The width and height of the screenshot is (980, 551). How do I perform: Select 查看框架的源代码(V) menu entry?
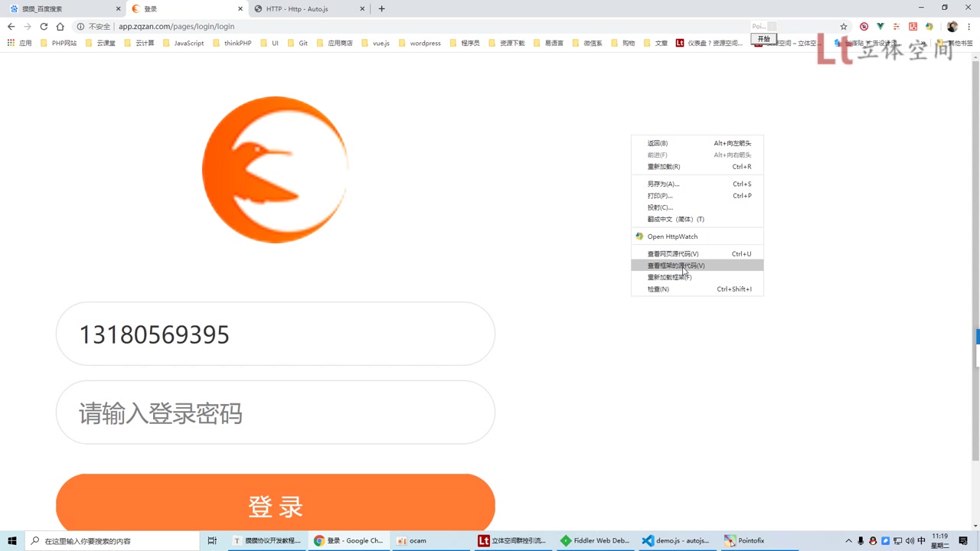pyautogui.click(x=697, y=266)
